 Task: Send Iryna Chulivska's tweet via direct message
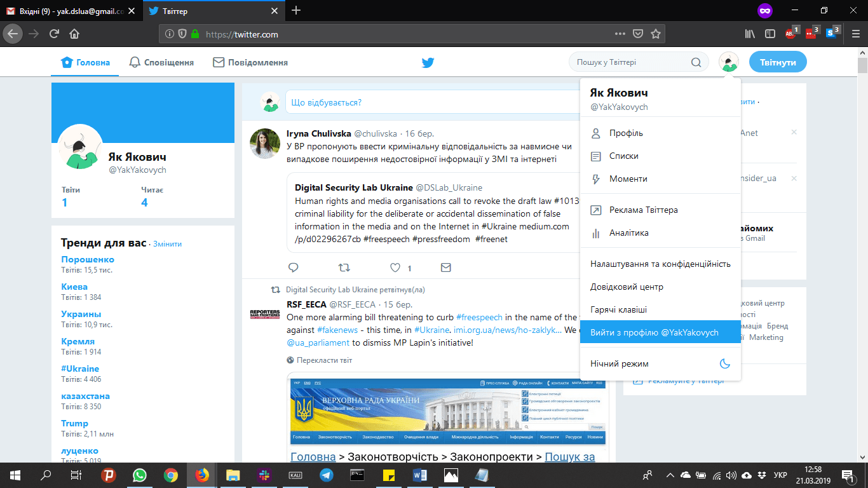446,268
